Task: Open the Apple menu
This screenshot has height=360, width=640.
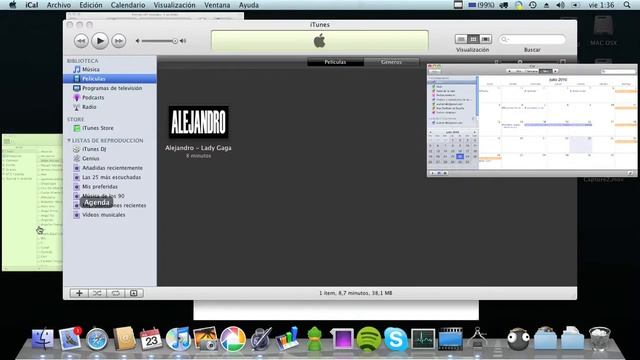Action: pos(13,5)
